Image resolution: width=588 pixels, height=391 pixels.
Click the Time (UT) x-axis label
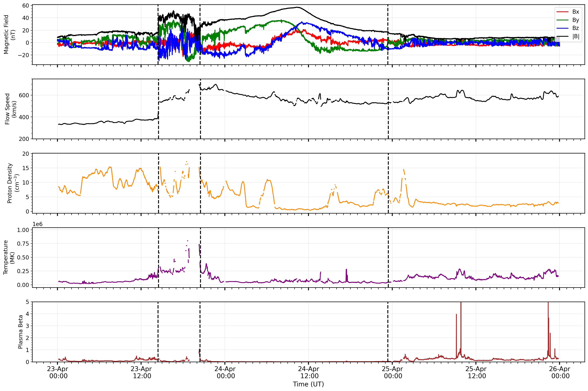pos(308,384)
